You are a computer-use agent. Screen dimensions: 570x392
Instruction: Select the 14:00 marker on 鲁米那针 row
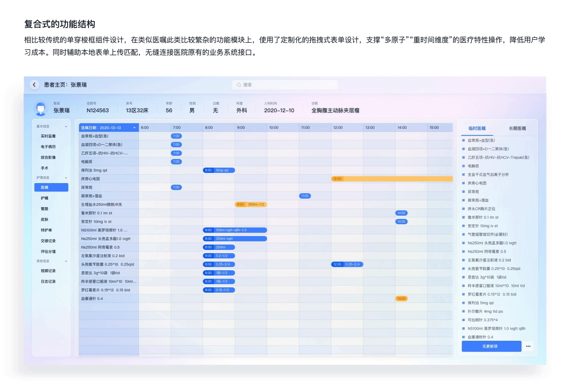(x=401, y=213)
